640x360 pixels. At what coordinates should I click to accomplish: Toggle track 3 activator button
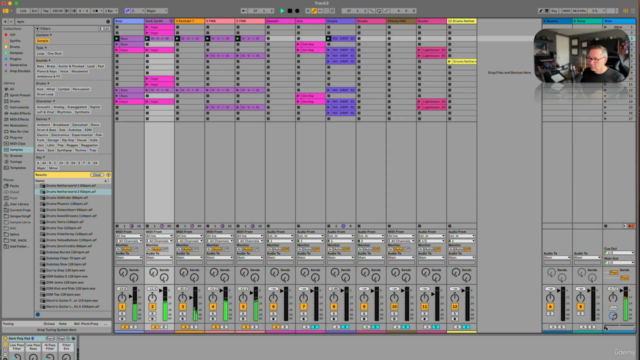[x=182, y=307]
